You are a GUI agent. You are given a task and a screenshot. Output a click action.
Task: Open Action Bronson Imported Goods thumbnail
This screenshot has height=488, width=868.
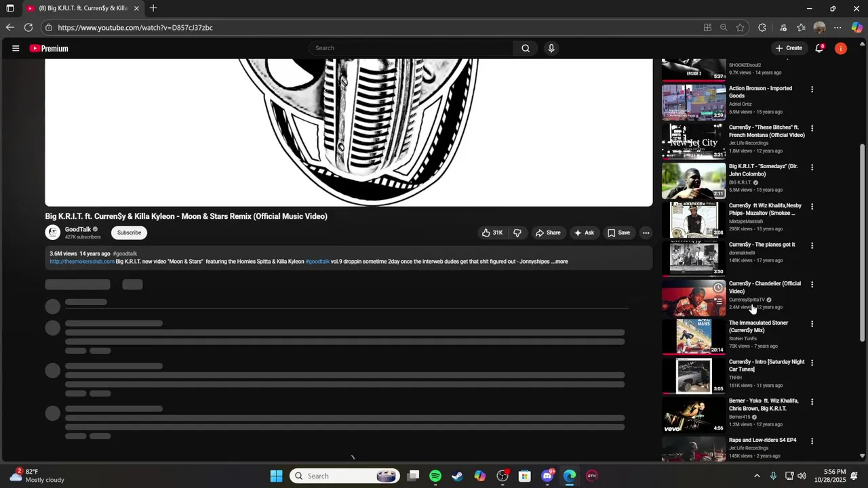click(694, 102)
